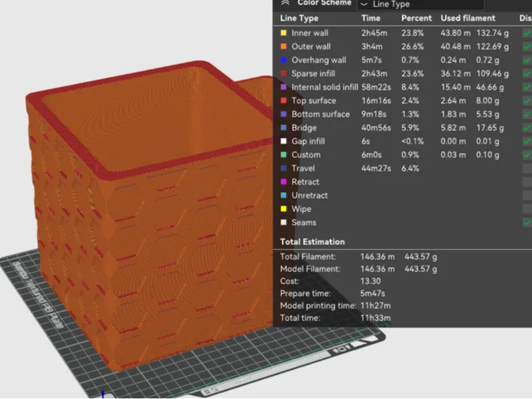Screen dimensions: 532x399
Task: Select the Outer wall row label
Action: pyautogui.click(x=311, y=47)
